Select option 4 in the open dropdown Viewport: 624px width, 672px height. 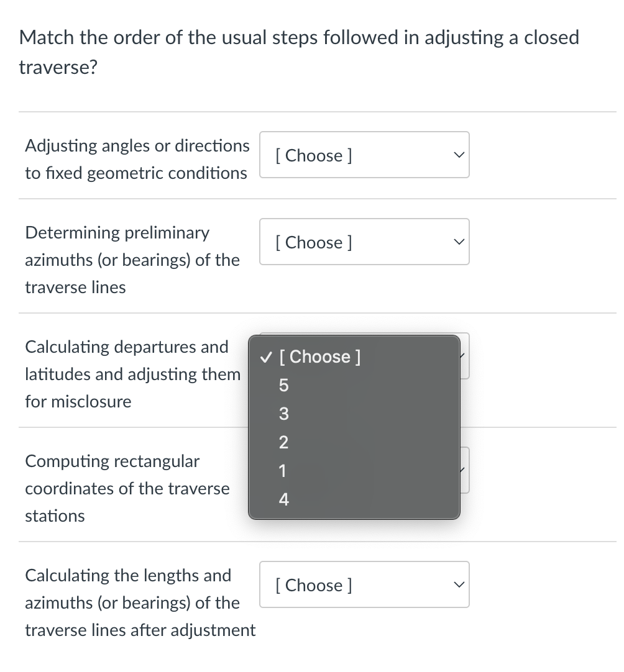283,499
